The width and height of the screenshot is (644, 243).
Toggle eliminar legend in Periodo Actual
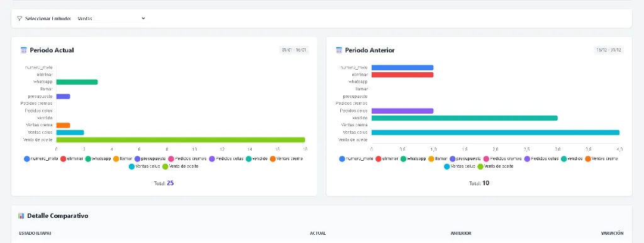[x=72, y=159]
